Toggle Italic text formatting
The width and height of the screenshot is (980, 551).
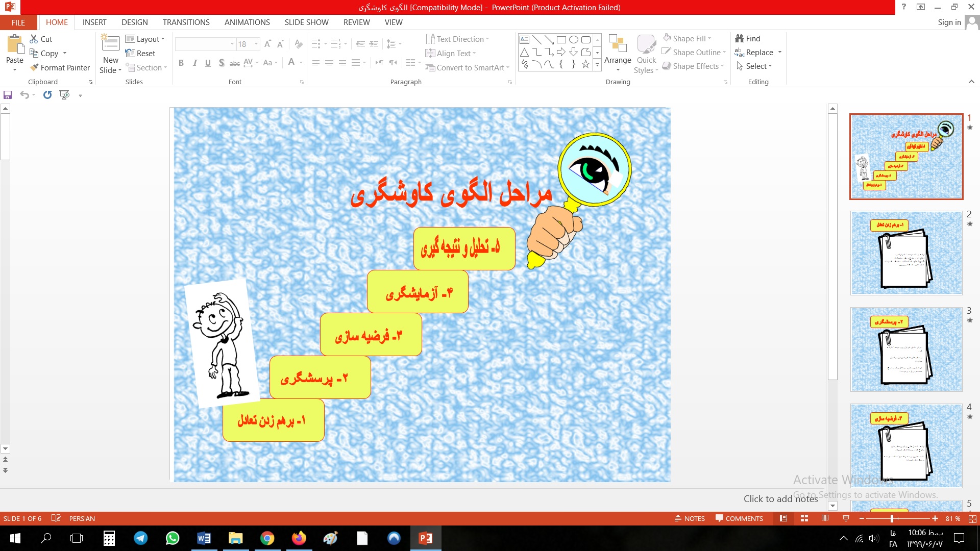[194, 63]
